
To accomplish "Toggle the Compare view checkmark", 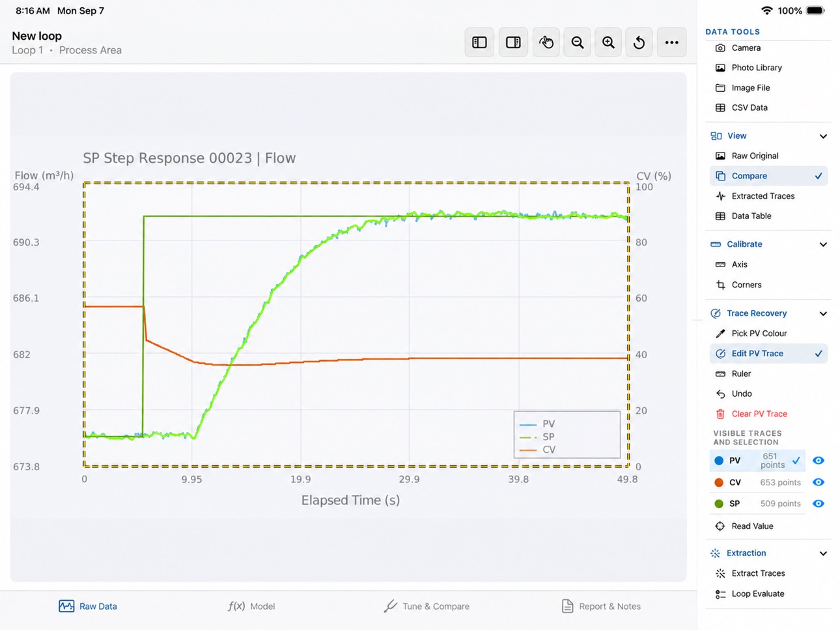I will click(x=819, y=176).
